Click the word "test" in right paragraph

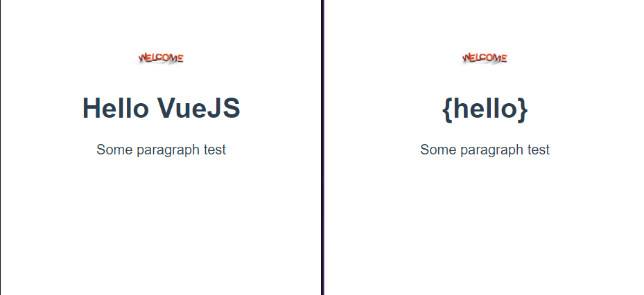[x=539, y=150]
